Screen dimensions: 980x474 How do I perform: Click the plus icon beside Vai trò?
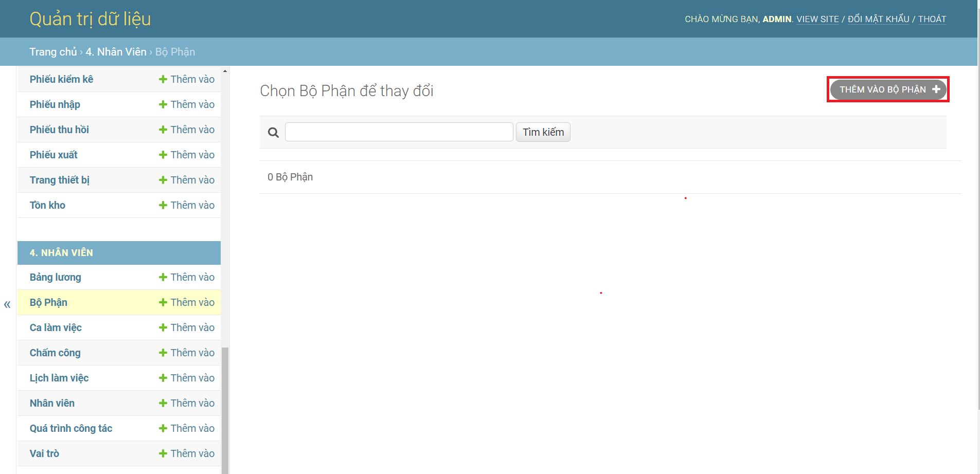(163, 453)
